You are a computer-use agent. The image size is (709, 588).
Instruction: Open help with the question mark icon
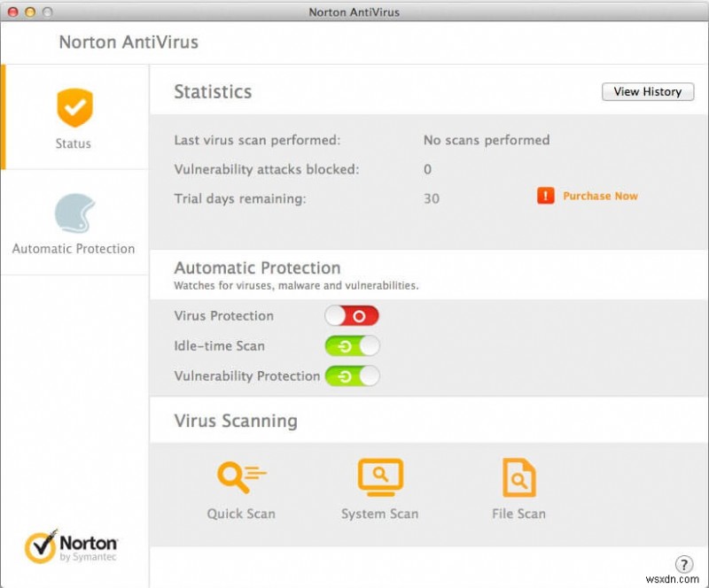click(683, 564)
